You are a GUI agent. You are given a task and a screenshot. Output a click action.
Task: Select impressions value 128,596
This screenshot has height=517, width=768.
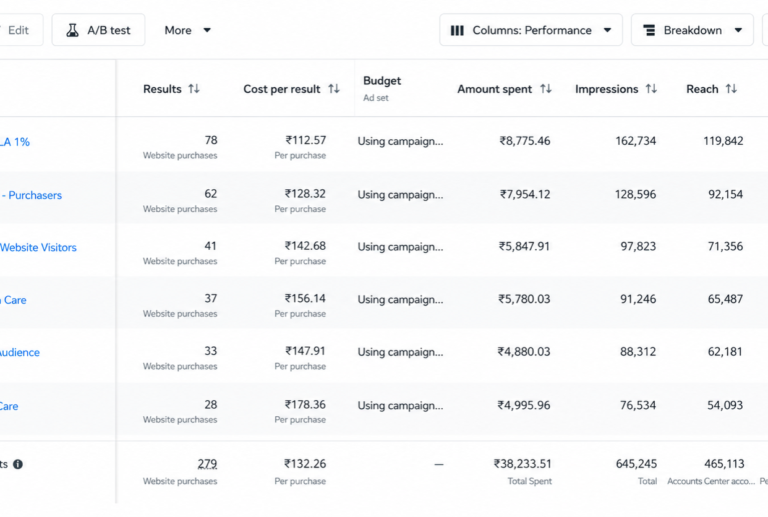[x=635, y=194]
